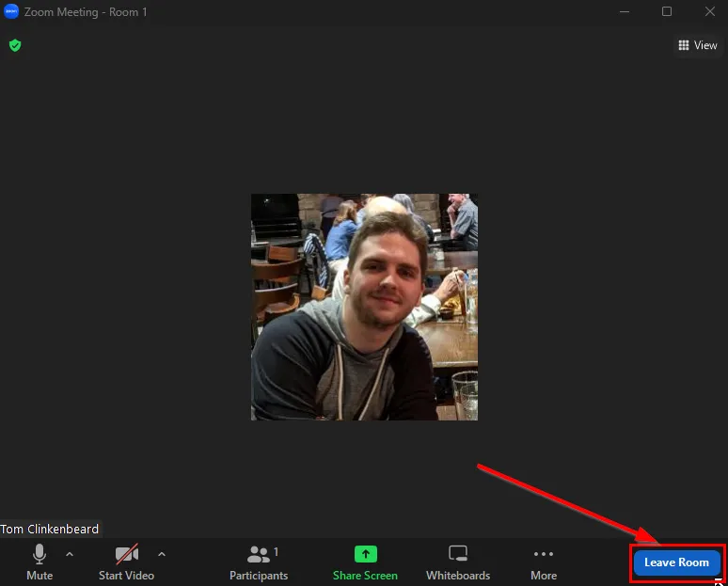Click the blue Leave Room button
Viewport: 728px width, 586px height.
point(676,562)
